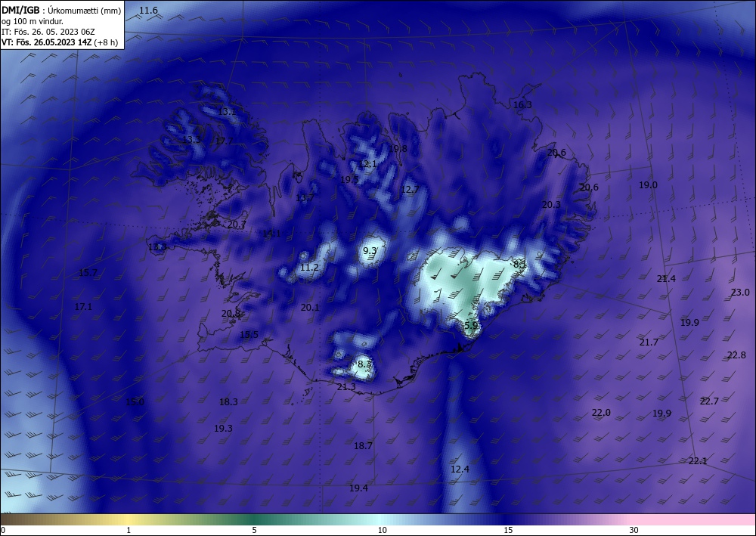Select the VT valid time line
This screenshot has height=536, width=756.
pos(60,42)
